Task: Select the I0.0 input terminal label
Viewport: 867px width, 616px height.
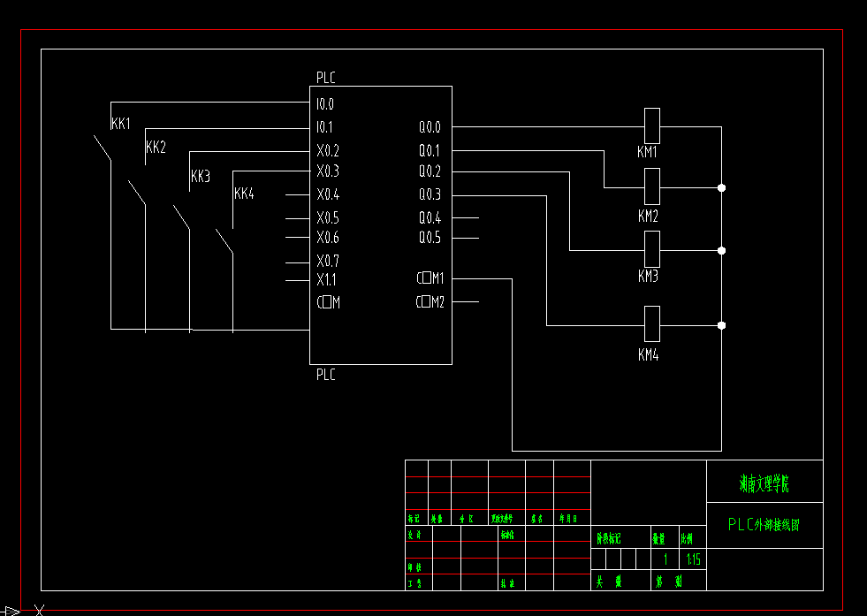Action: [325, 104]
